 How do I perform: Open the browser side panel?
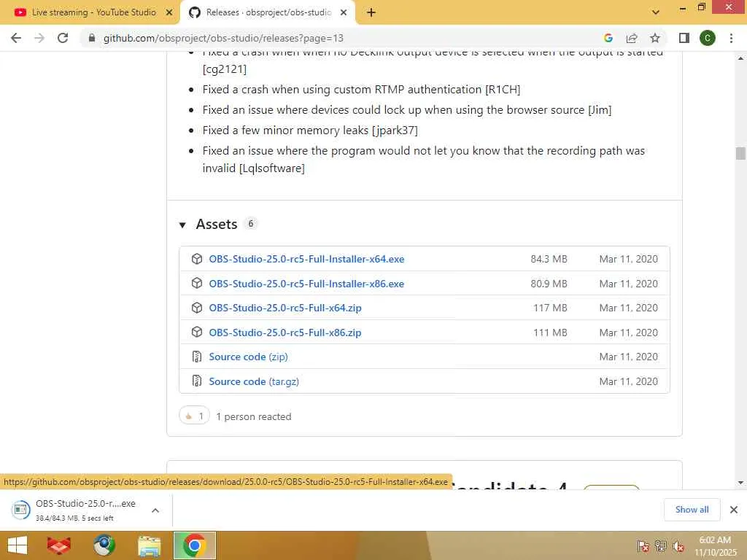click(x=684, y=38)
